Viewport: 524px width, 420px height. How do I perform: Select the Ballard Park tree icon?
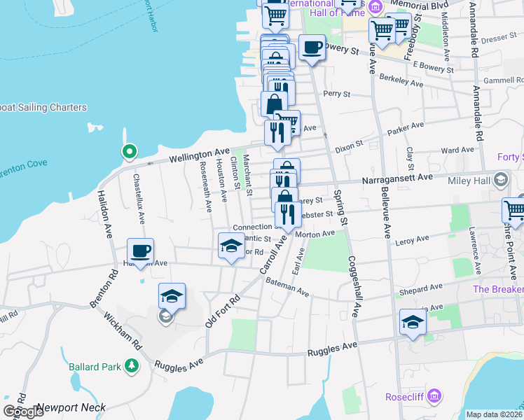tap(132, 366)
